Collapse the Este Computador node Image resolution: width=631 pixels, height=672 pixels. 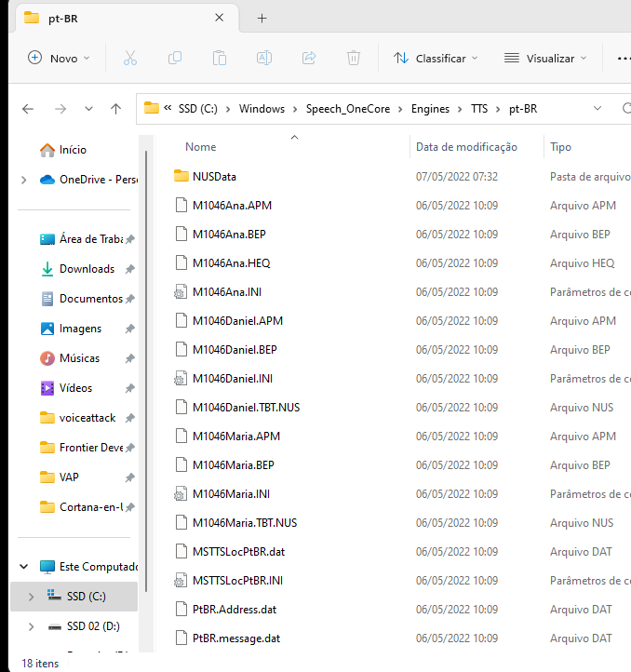tap(24, 567)
